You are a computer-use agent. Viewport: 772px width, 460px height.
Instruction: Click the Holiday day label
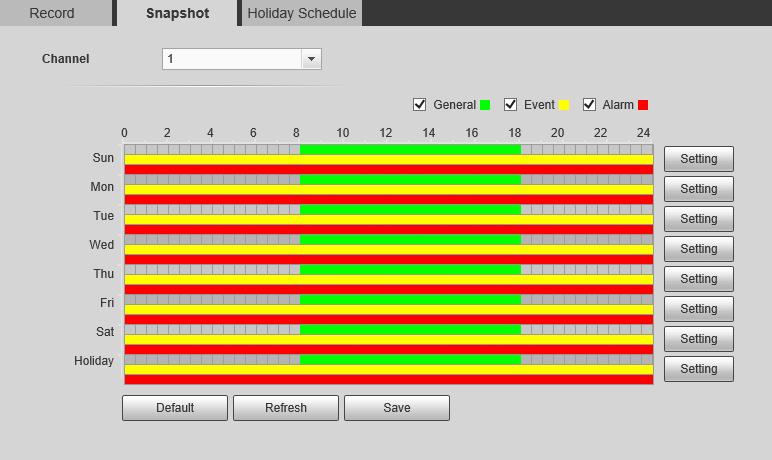(x=94, y=361)
